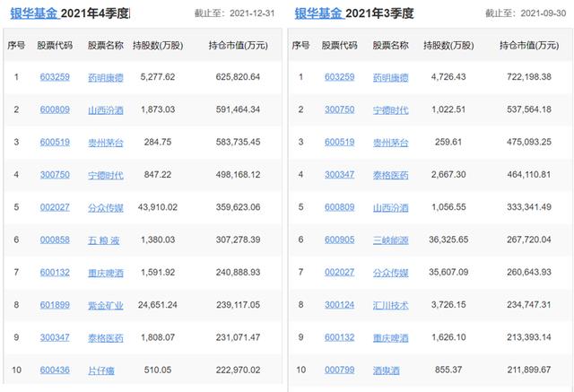Select holdings value 36,325.65

click(x=448, y=240)
